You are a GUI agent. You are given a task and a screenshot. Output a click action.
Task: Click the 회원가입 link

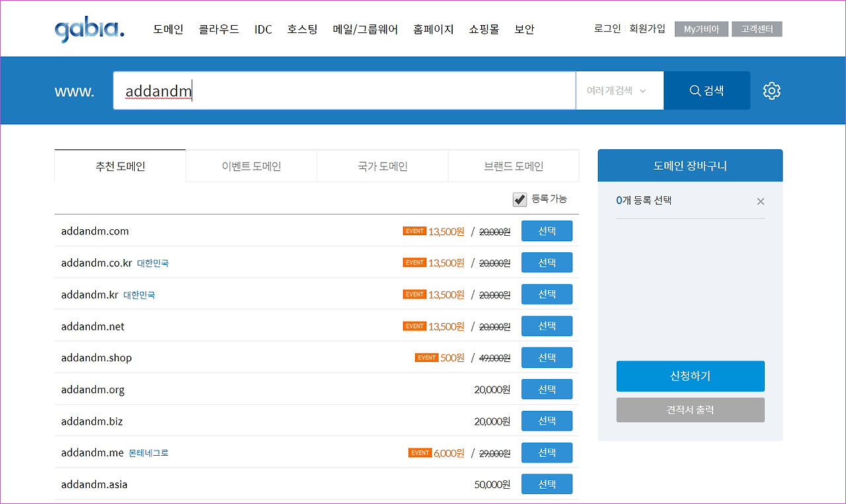(x=647, y=28)
